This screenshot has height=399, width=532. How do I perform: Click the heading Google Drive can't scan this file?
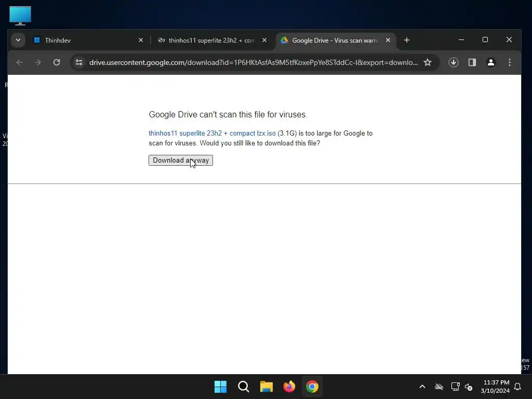(228, 115)
